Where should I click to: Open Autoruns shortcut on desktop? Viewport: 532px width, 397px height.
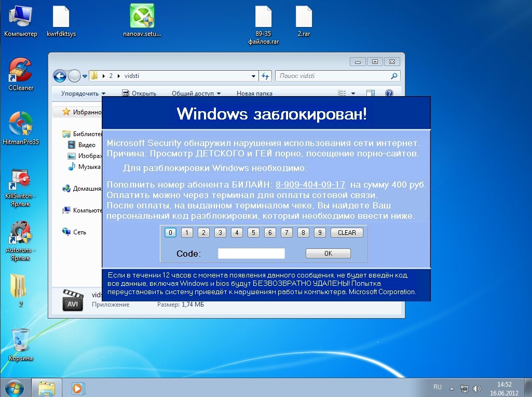[20, 241]
